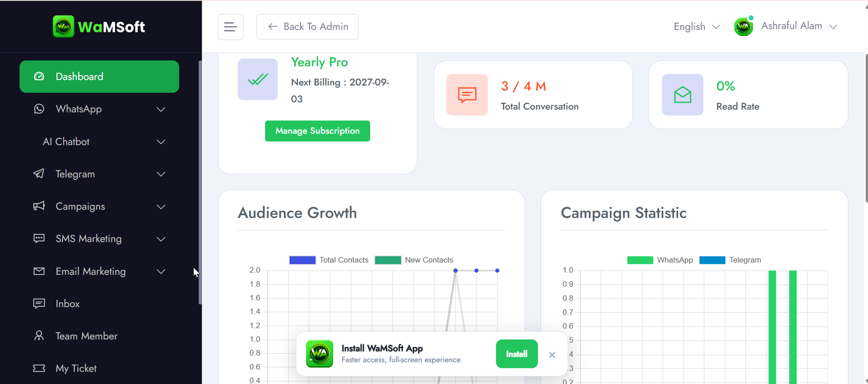Open the Inbox menu item
The image size is (868, 384).
click(99, 304)
